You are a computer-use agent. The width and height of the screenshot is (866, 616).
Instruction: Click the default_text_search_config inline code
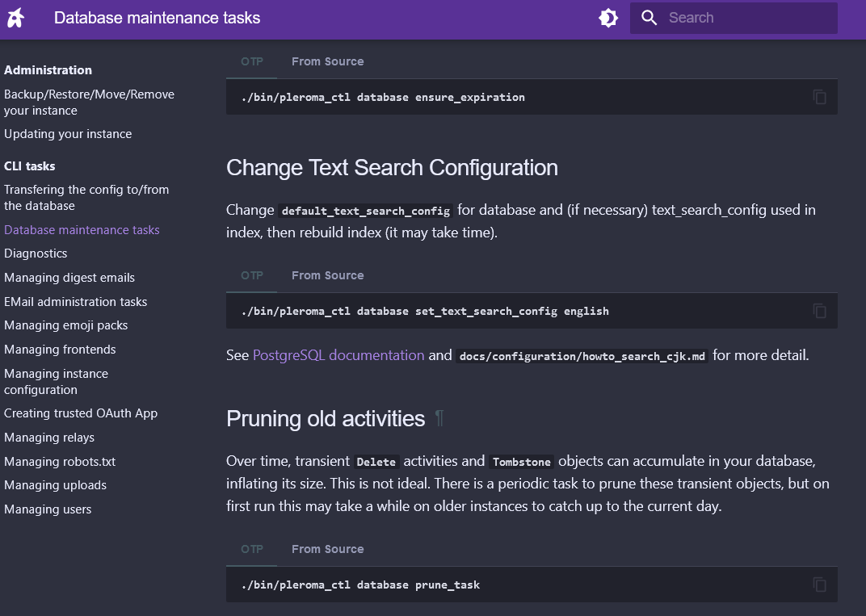[x=366, y=211]
